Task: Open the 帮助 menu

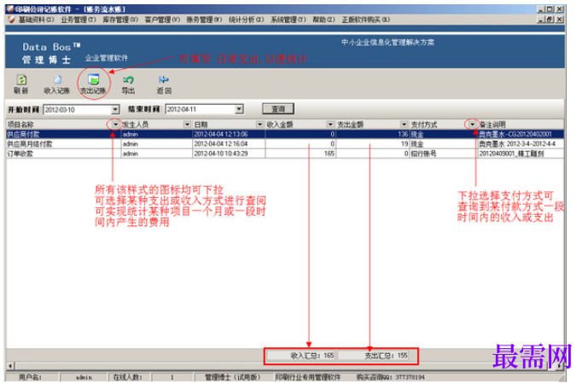Action: click(x=324, y=20)
